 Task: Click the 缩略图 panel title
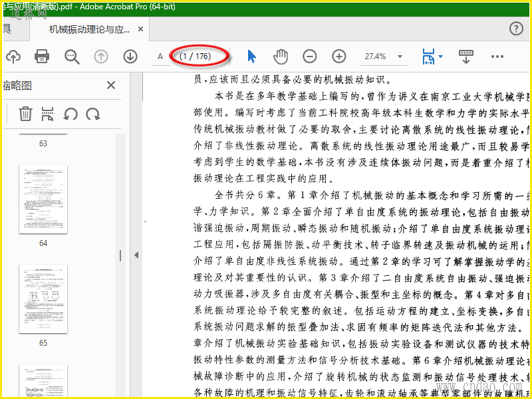17,86
